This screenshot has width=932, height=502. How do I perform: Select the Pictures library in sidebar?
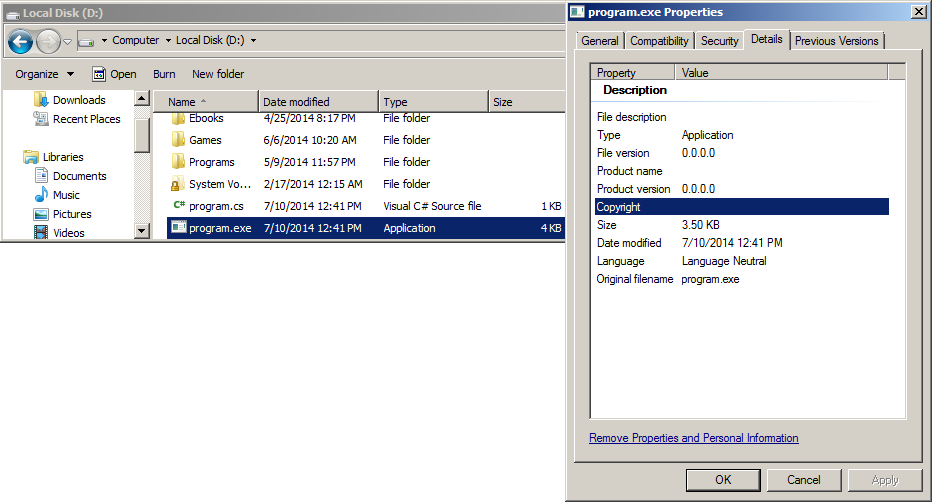click(x=71, y=214)
